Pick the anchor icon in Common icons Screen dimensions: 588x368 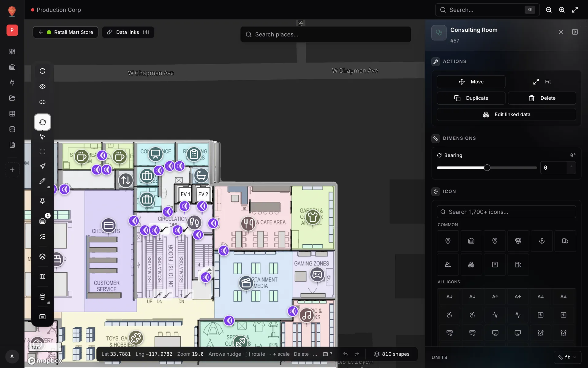[x=542, y=241]
